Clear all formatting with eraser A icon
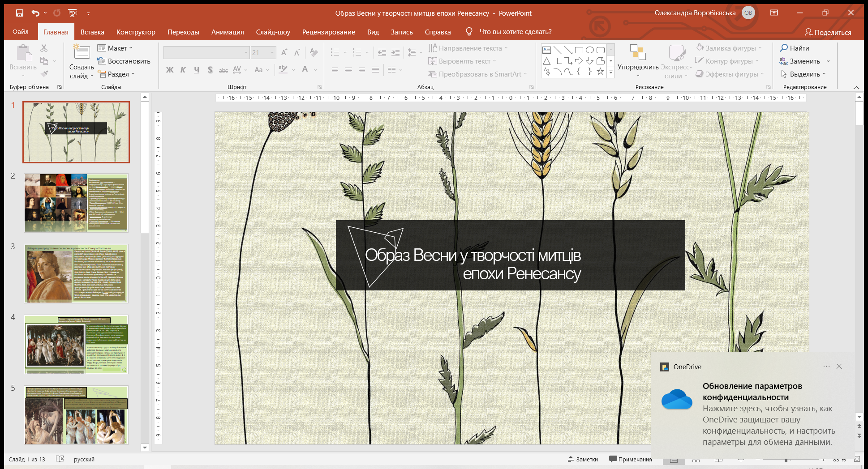The image size is (868, 469). (314, 53)
